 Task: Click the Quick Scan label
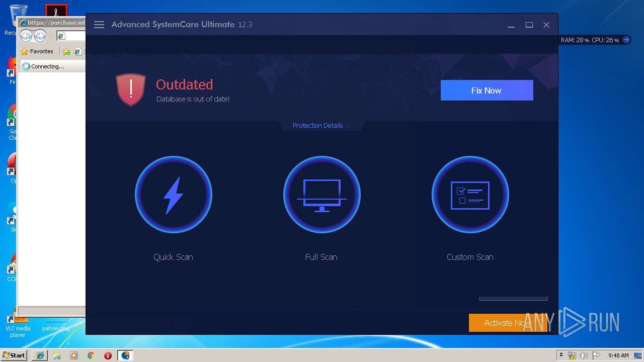173,257
